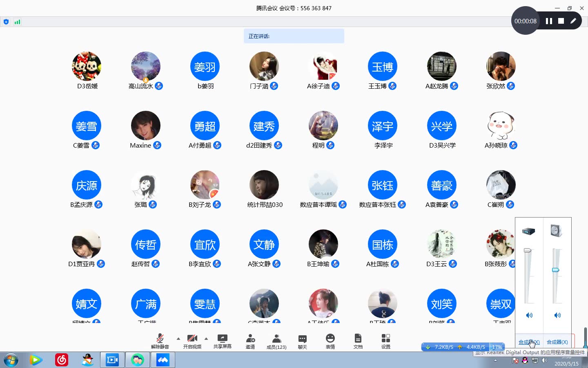
Task: Click the muted mic icon beside 门子涵
Action: tap(274, 86)
